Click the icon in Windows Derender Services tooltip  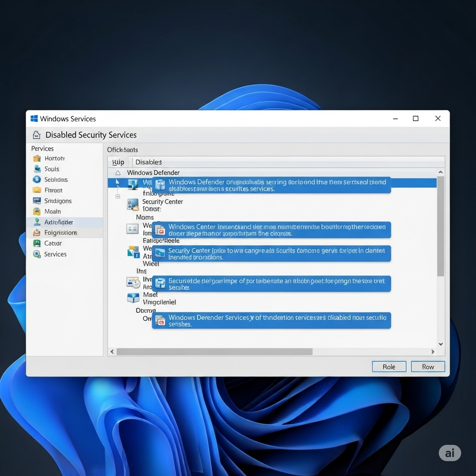[x=160, y=320]
